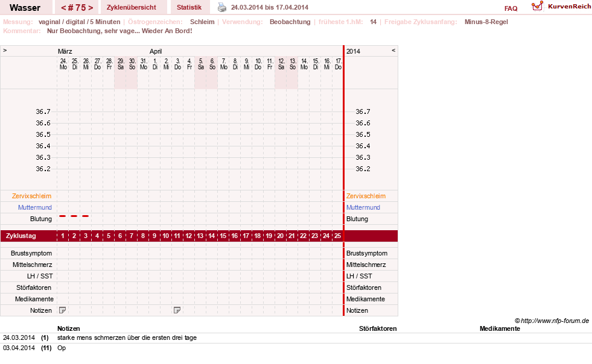Click the date header 3. Do

point(177,64)
